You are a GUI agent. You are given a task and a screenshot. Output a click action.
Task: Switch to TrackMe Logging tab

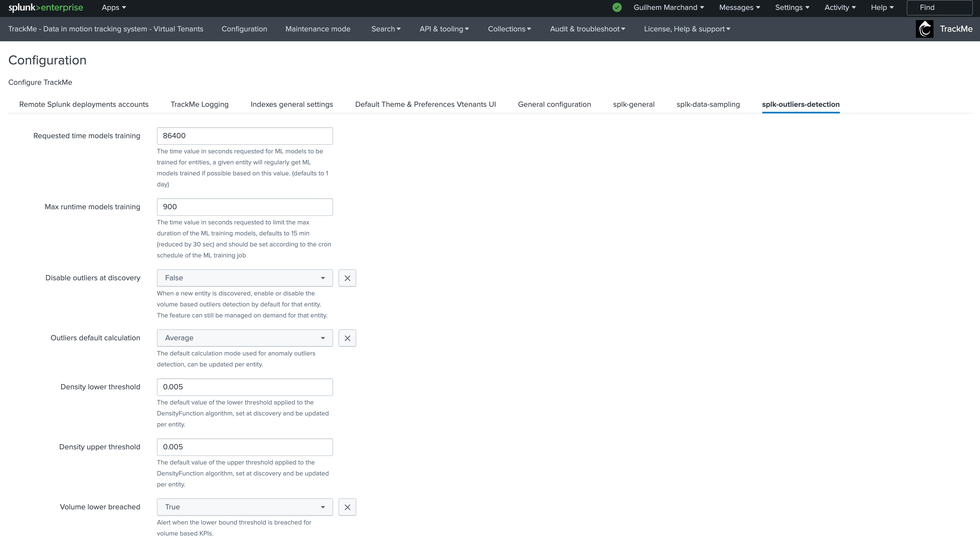199,105
